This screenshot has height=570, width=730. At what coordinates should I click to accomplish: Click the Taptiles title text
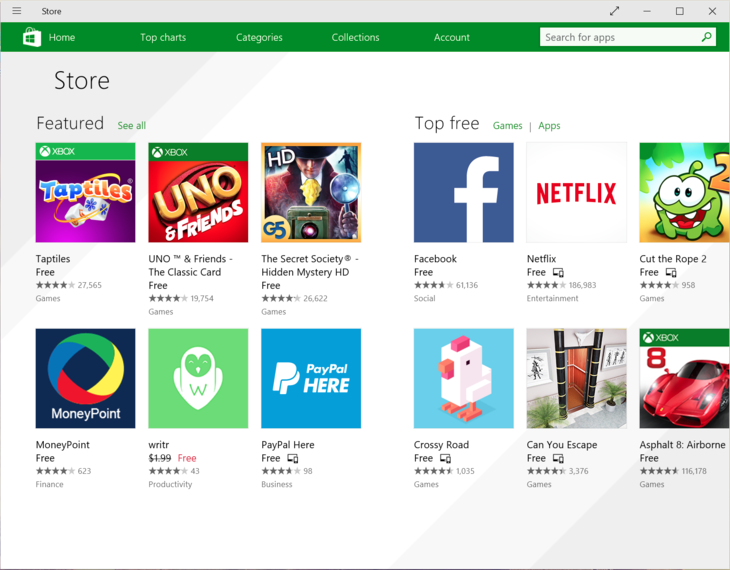pos(53,259)
